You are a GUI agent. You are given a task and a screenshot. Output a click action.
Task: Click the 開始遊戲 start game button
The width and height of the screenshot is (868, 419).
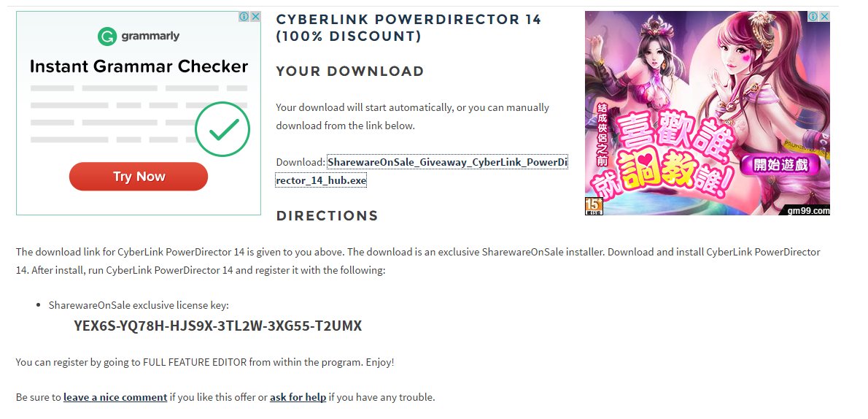(780, 165)
